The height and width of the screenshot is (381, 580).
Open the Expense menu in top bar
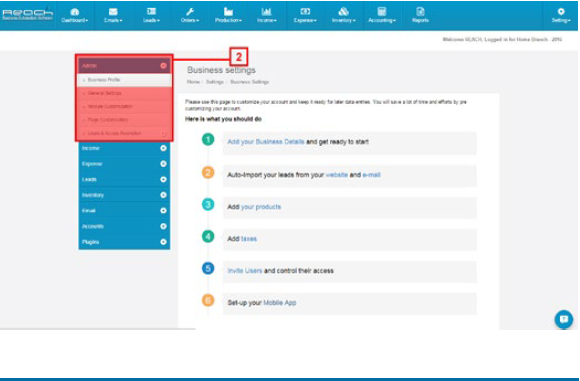coord(305,16)
